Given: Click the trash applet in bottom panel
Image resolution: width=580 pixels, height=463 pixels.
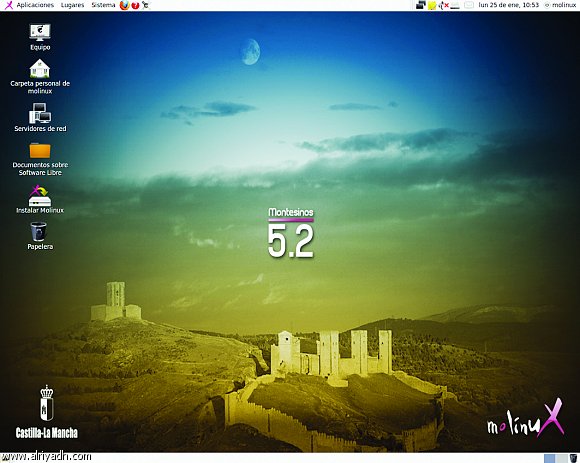Looking at the screenshot, I should tap(573, 459).
